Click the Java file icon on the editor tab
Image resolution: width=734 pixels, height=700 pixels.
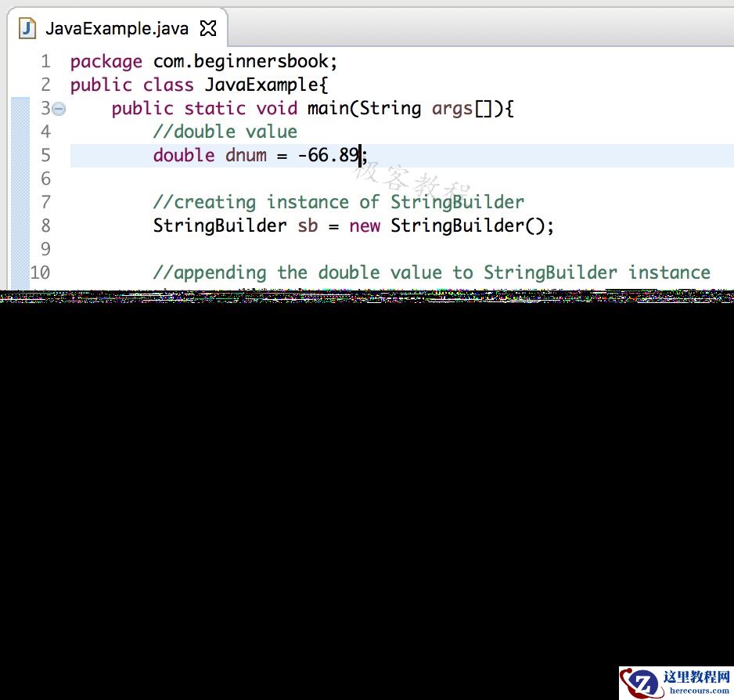coord(27,28)
